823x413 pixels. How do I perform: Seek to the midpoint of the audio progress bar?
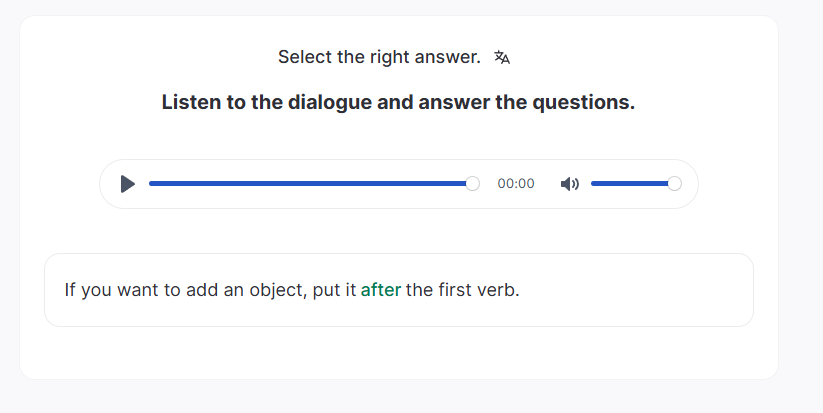311,184
